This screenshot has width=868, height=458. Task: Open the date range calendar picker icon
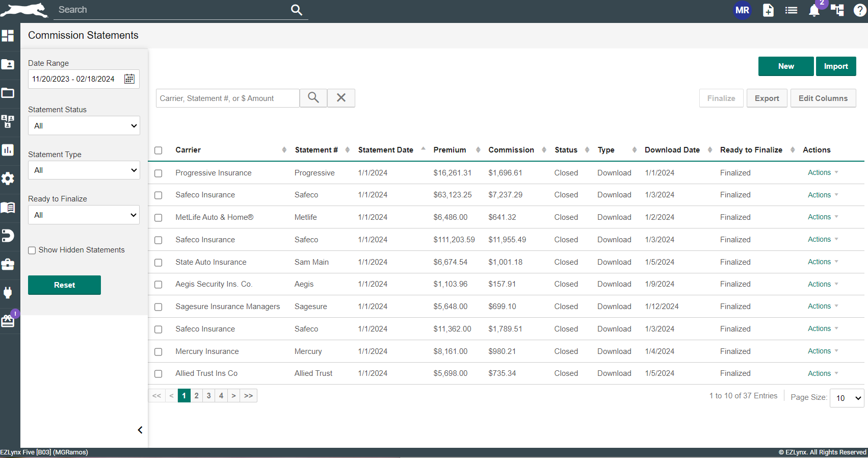point(129,79)
